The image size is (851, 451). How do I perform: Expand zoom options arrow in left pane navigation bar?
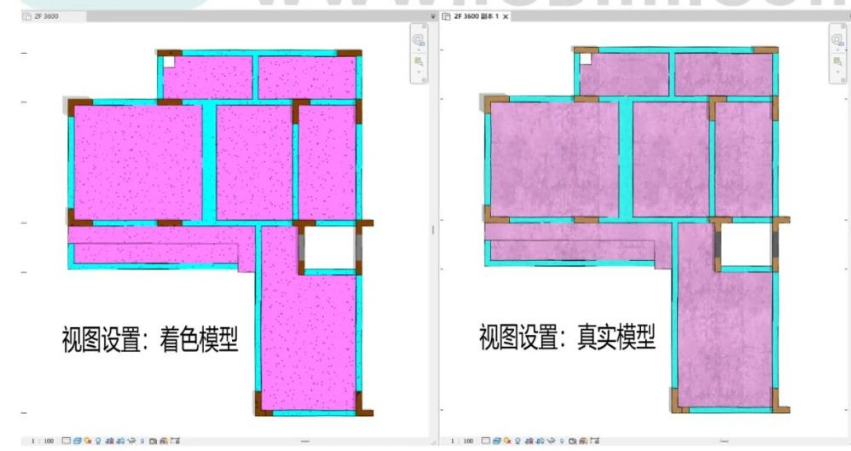pyautogui.click(x=418, y=71)
